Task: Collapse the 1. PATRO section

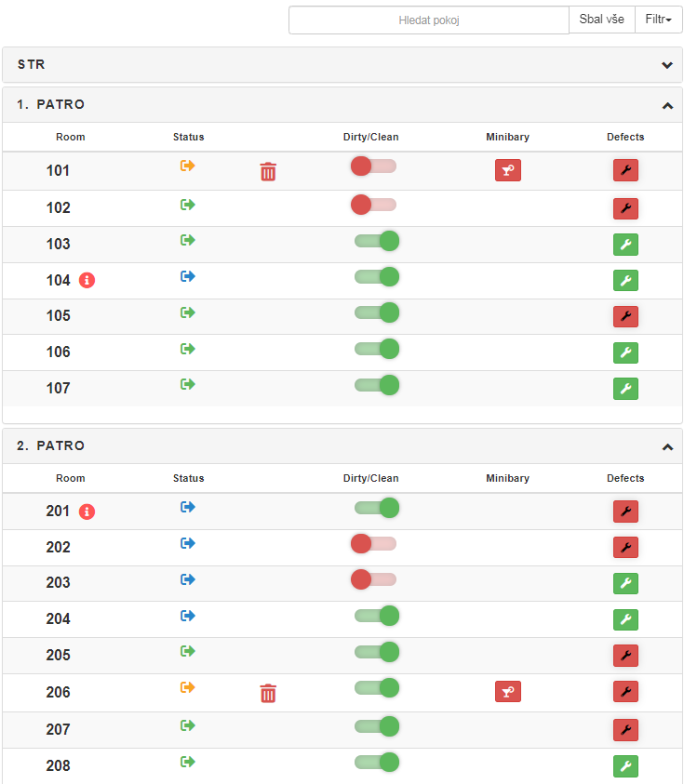Action: click(666, 106)
